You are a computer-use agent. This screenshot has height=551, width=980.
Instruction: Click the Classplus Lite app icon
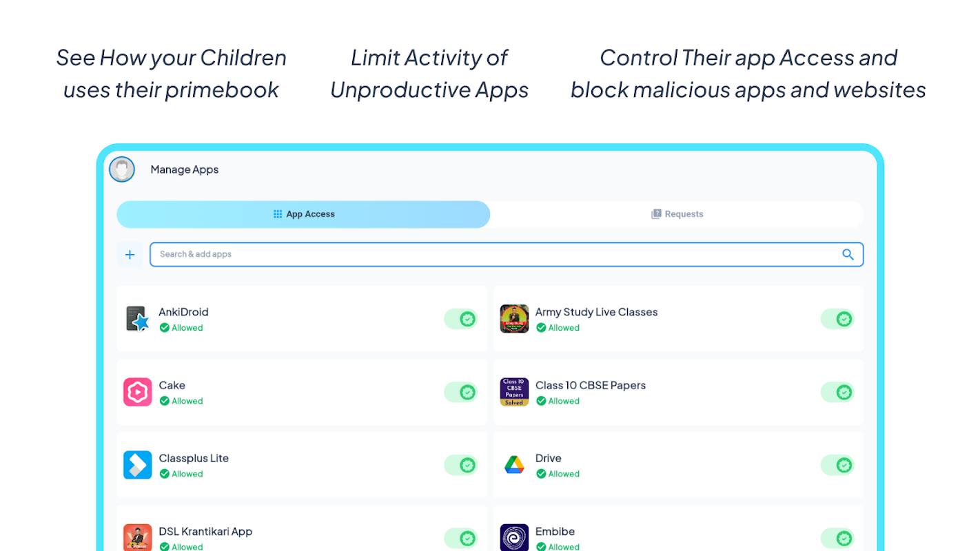138,465
